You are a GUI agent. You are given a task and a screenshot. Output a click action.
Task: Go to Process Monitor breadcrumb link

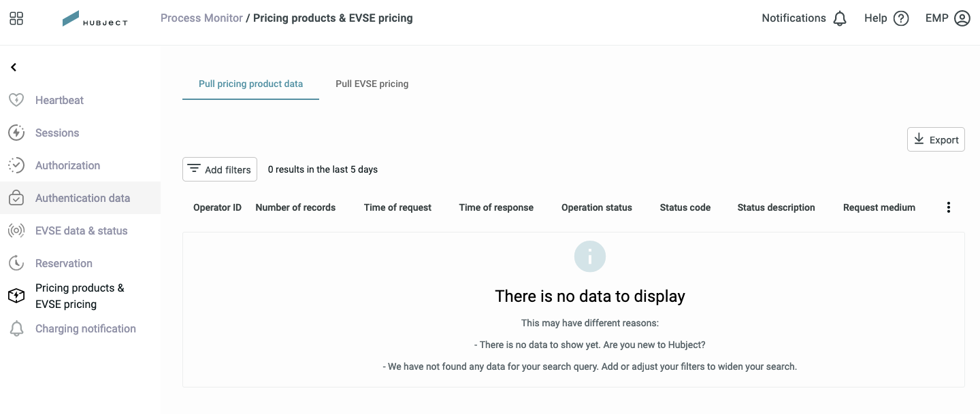pyautogui.click(x=201, y=18)
